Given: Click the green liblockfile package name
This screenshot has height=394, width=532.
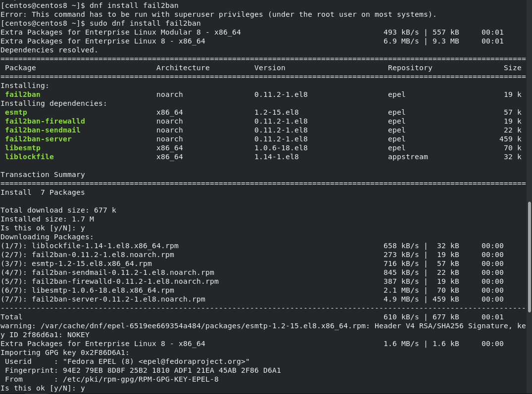Looking at the screenshot, I should (x=30, y=157).
